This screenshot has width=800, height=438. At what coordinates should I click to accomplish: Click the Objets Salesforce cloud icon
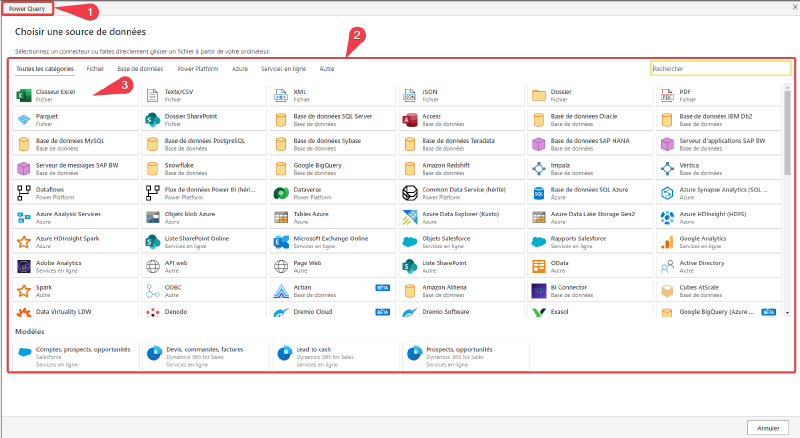pyautogui.click(x=410, y=242)
